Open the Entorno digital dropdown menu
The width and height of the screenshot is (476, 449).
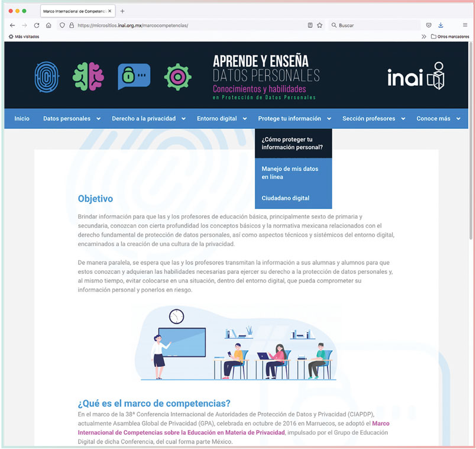[x=221, y=118]
